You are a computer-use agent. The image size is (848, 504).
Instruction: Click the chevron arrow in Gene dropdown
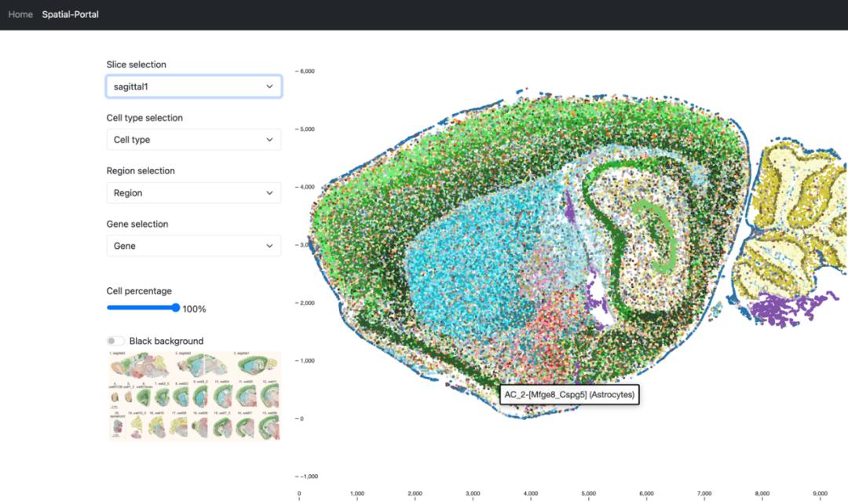(269, 246)
